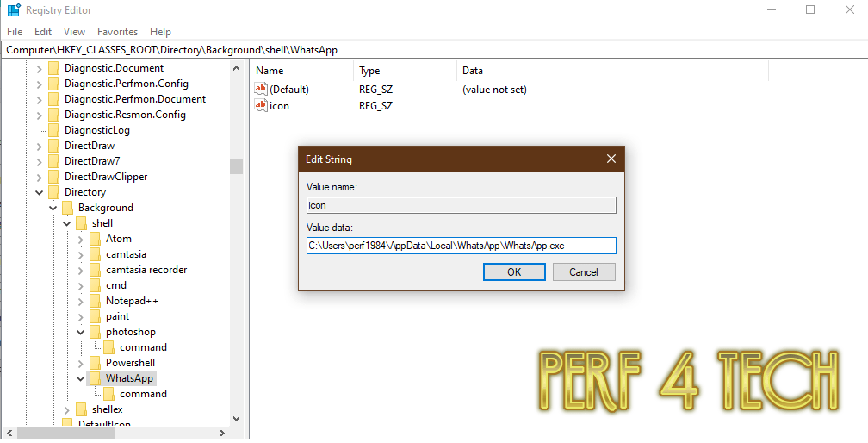Screen dimensions: 868x443
Task: Click folder icon of command under WhatsApp
Action: 109,394
